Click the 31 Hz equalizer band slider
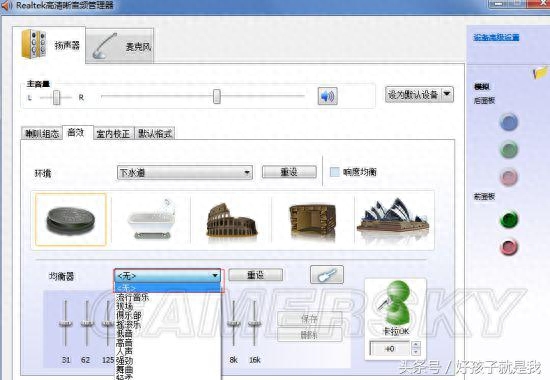Screen dimensions: 550x380 65,324
